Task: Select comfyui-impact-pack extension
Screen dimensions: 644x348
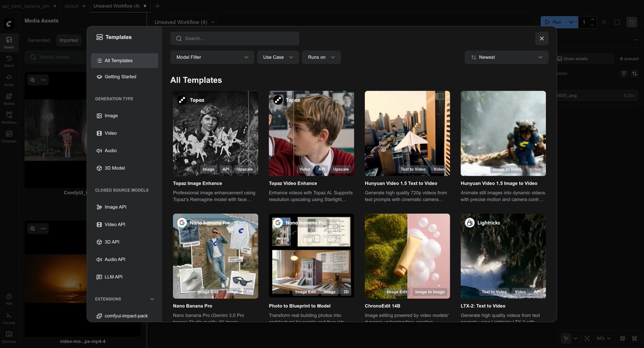Action: pos(125,316)
